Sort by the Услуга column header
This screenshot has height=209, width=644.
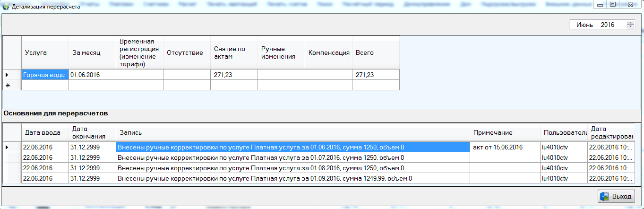[x=45, y=53]
